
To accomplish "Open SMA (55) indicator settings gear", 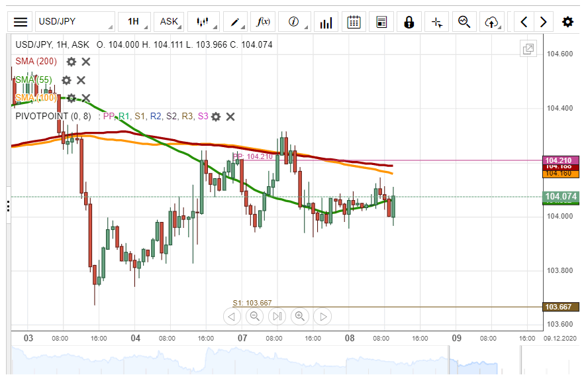I will click(x=66, y=80).
